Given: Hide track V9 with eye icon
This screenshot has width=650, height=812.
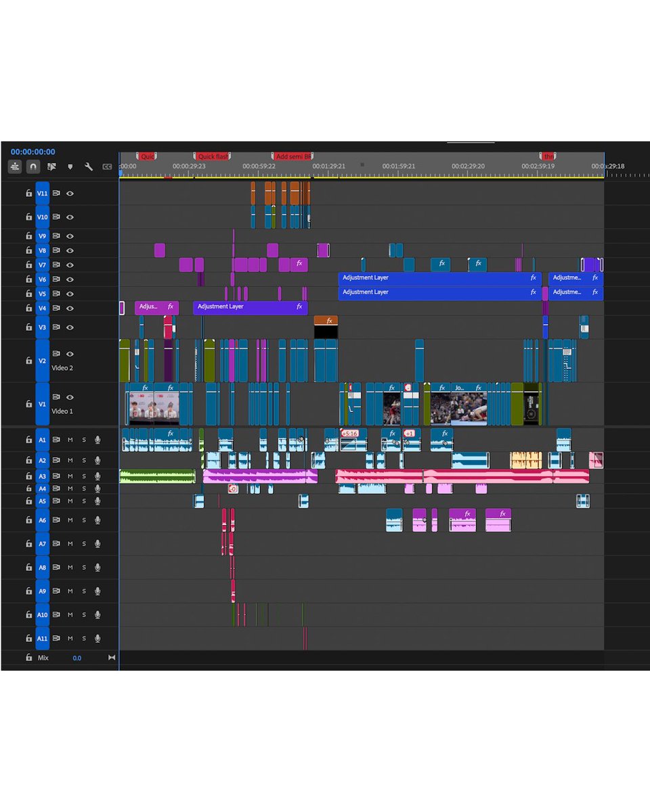Looking at the screenshot, I should click(70, 236).
